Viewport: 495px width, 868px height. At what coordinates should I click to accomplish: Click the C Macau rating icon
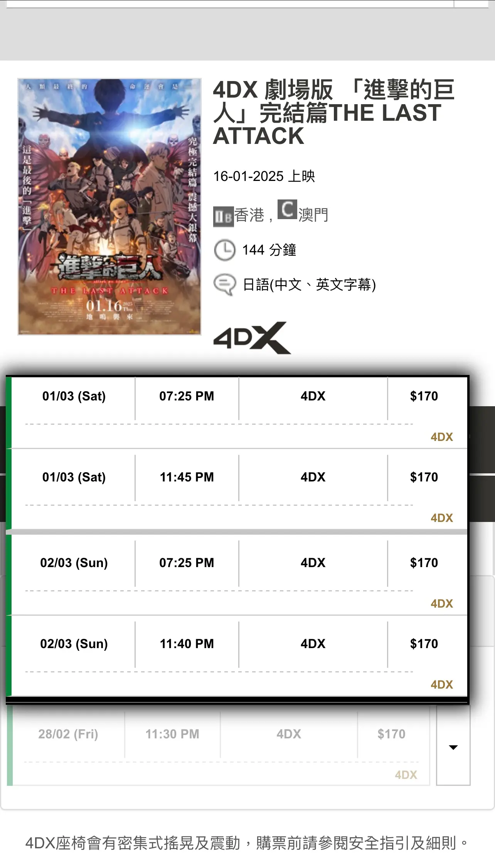tap(287, 209)
